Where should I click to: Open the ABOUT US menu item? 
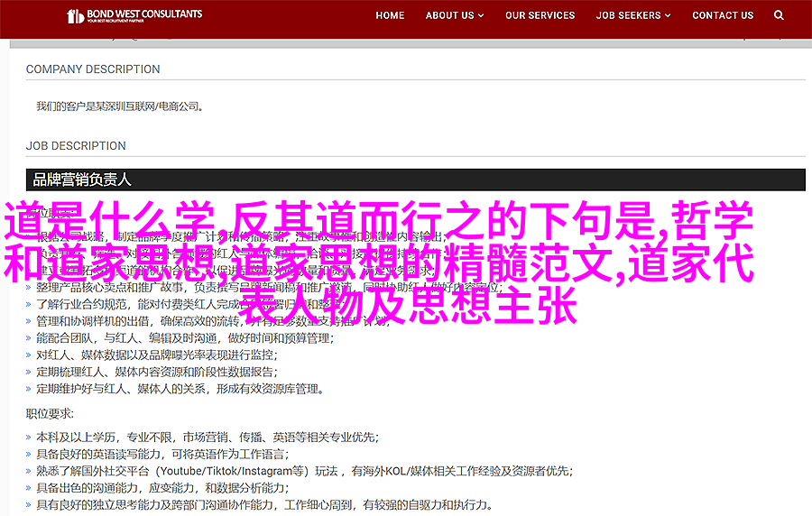[449, 15]
